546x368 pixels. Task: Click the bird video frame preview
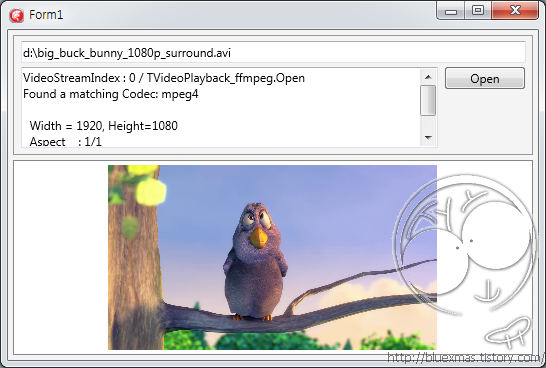(272, 257)
